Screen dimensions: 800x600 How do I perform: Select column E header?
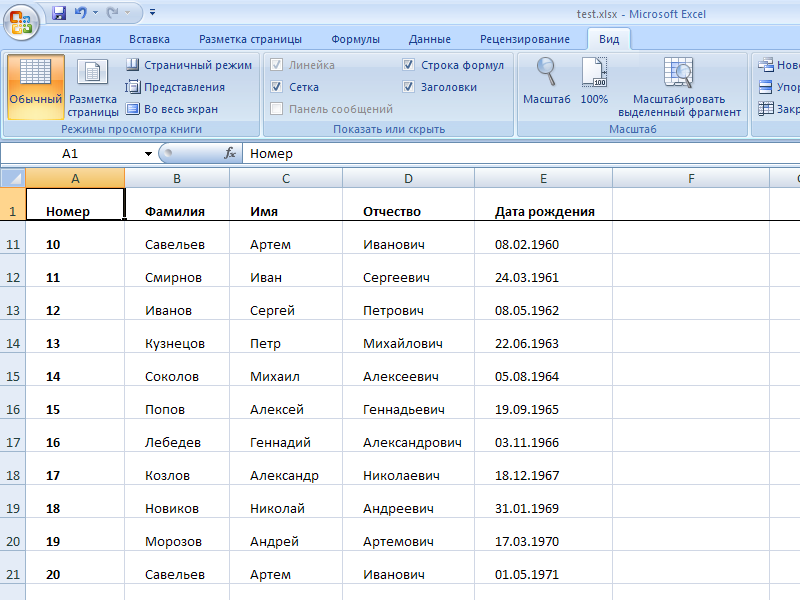click(x=543, y=179)
